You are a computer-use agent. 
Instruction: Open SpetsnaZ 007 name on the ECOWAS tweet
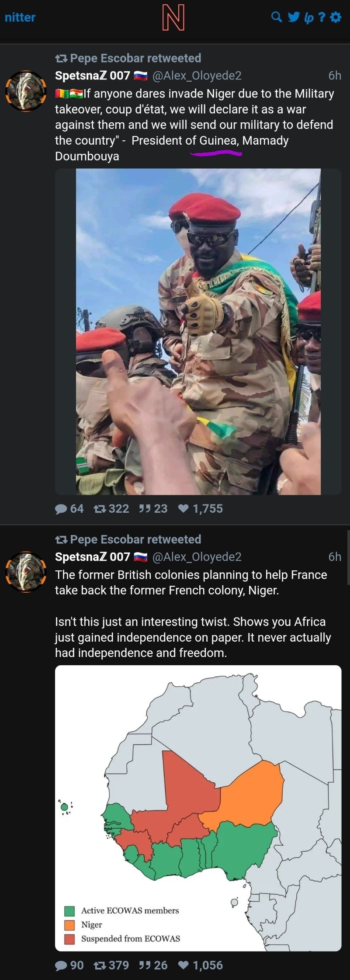click(x=93, y=556)
